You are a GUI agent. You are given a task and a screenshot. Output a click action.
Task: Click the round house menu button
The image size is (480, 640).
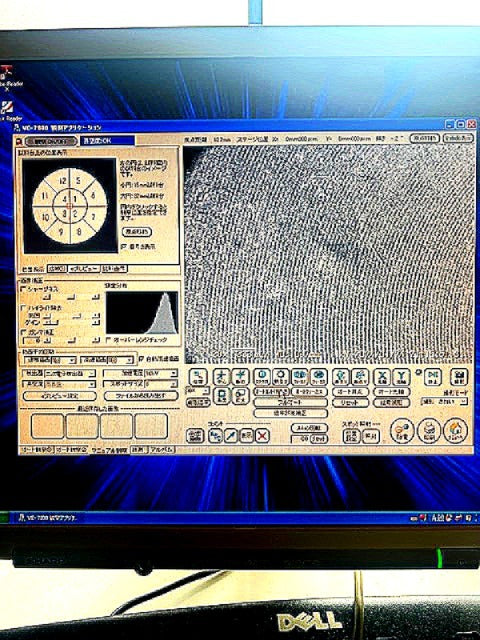[x=456, y=431]
